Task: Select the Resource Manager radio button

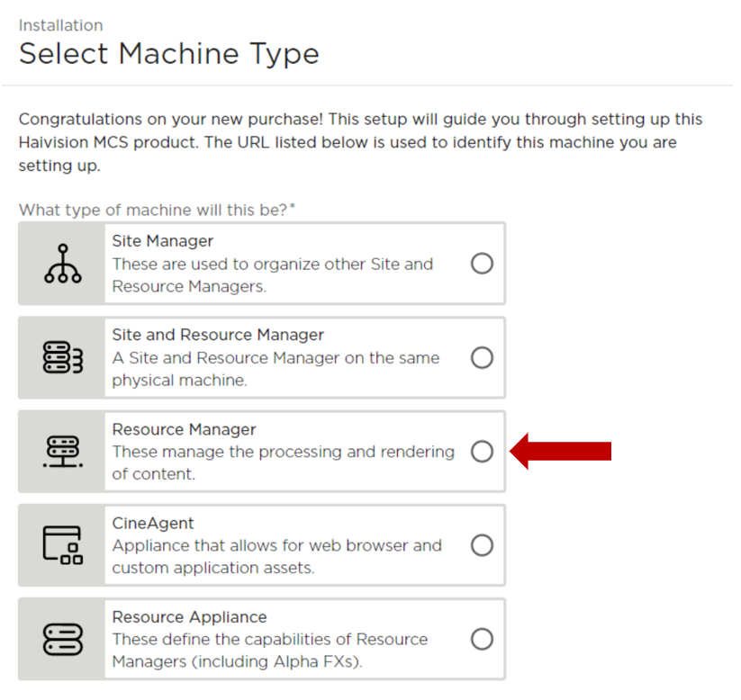Action: click(x=483, y=451)
